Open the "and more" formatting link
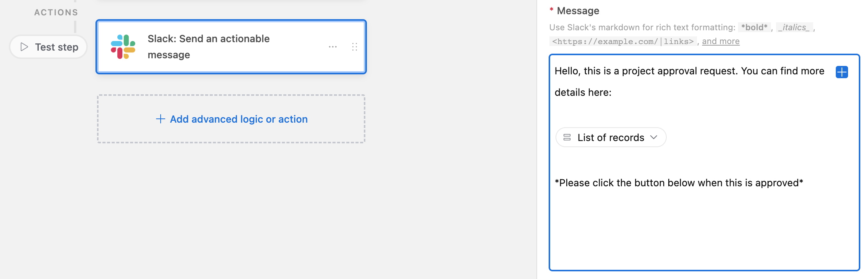 click(721, 41)
